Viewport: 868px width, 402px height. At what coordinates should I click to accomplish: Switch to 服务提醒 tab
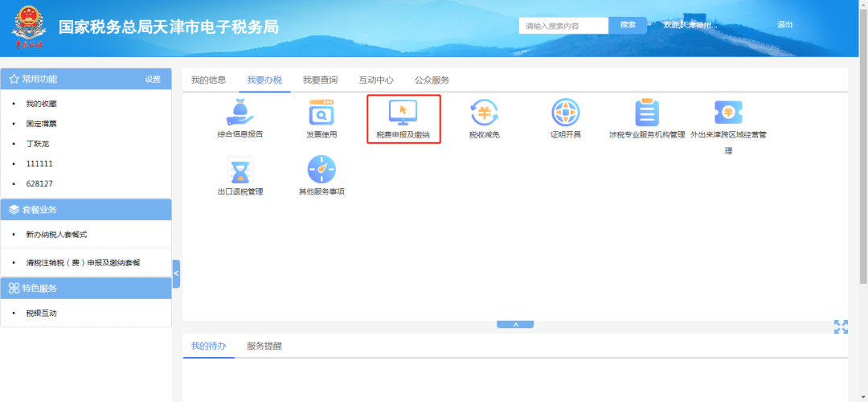click(x=264, y=346)
